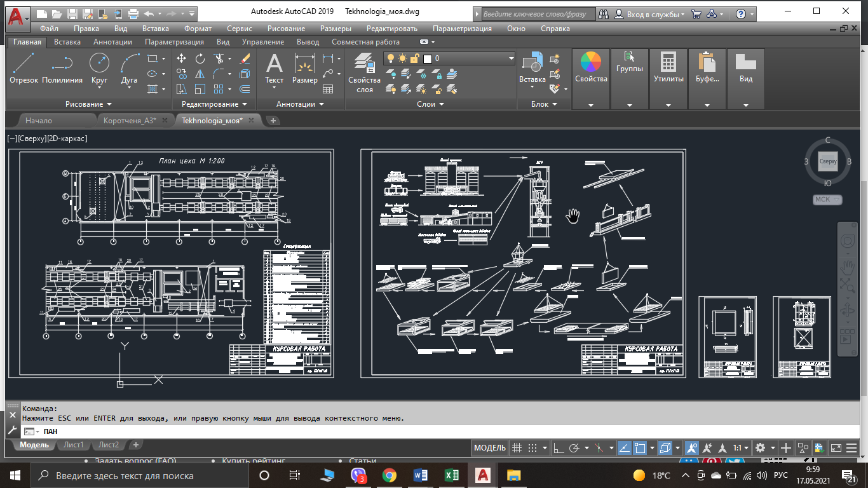Click the Scale tool icon
Viewport: 868px width, 488px height.
(200, 89)
